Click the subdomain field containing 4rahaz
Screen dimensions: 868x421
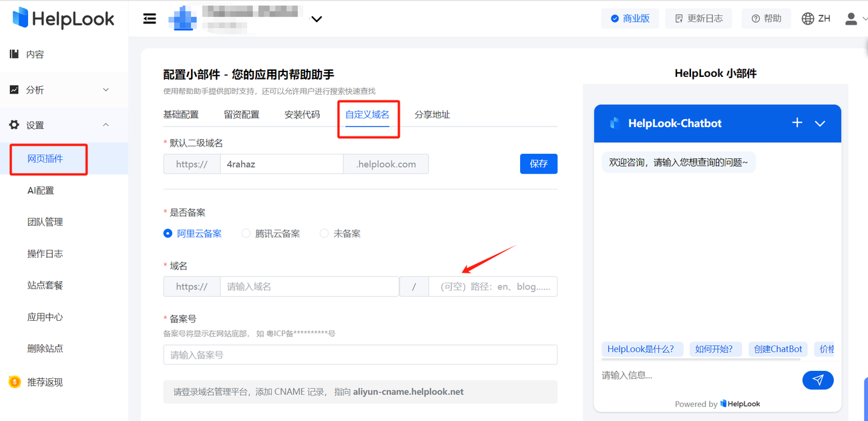click(x=282, y=164)
